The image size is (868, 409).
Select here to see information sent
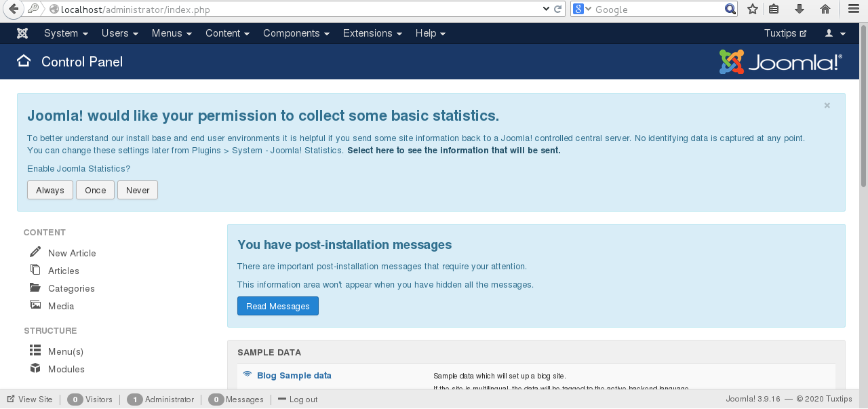coord(454,150)
